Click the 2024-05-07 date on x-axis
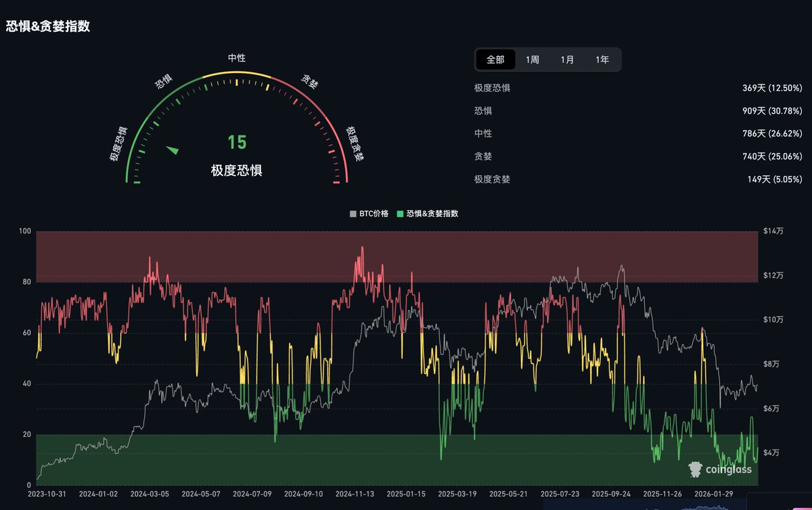This screenshot has height=510, width=812. (201, 494)
